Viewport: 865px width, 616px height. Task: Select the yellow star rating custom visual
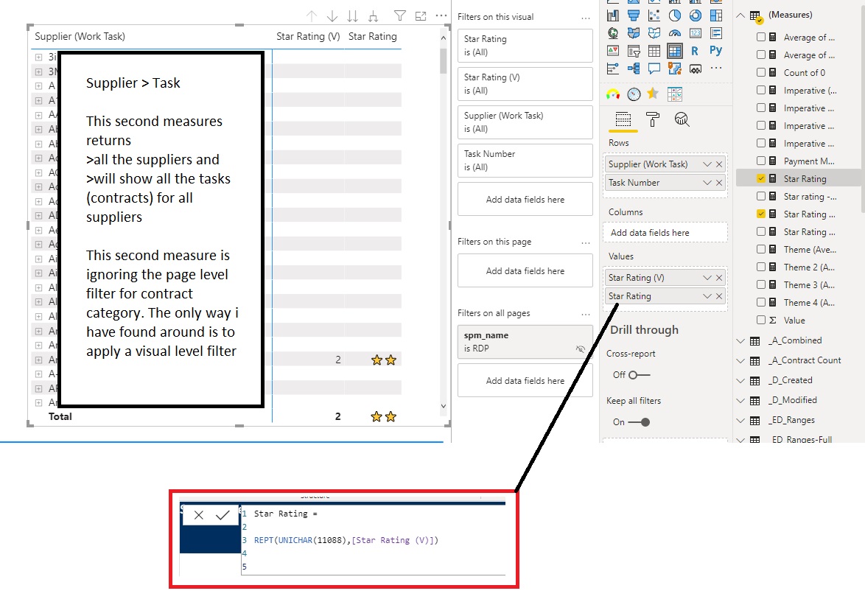653,93
